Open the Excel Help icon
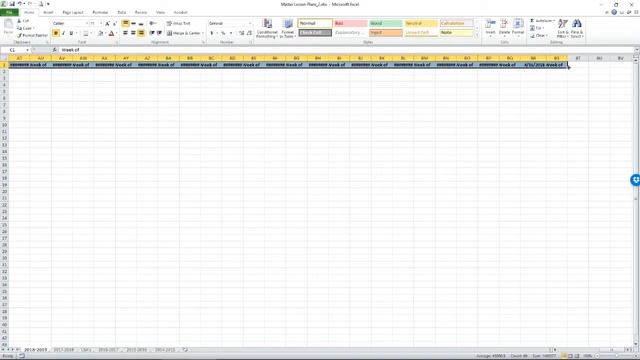Image resolution: width=640 pixels, height=360 pixels. tap(614, 12)
